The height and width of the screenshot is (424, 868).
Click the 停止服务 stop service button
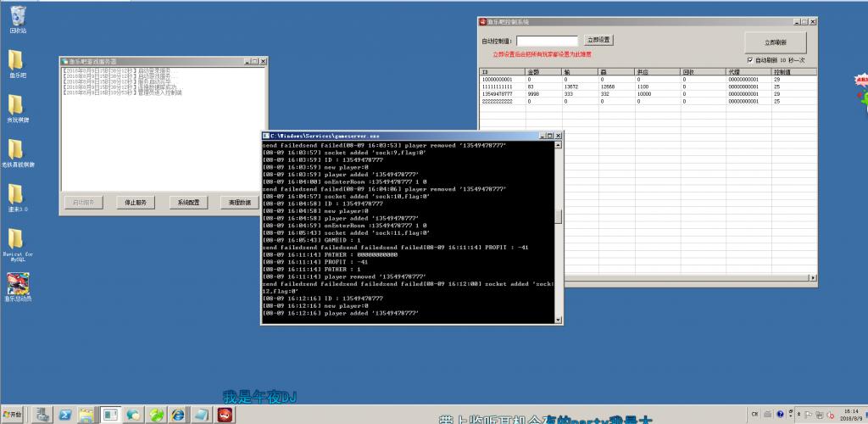coord(136,203)
